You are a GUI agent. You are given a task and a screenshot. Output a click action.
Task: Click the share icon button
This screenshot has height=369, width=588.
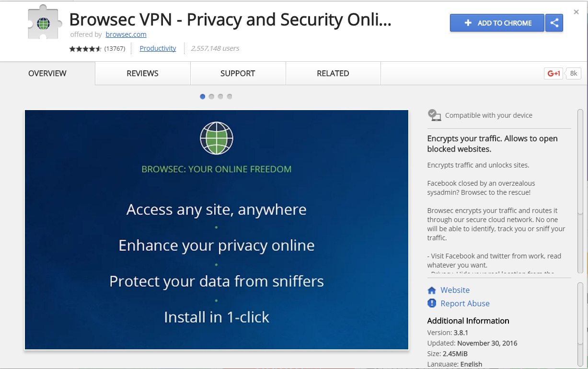[x=554, y=23]
